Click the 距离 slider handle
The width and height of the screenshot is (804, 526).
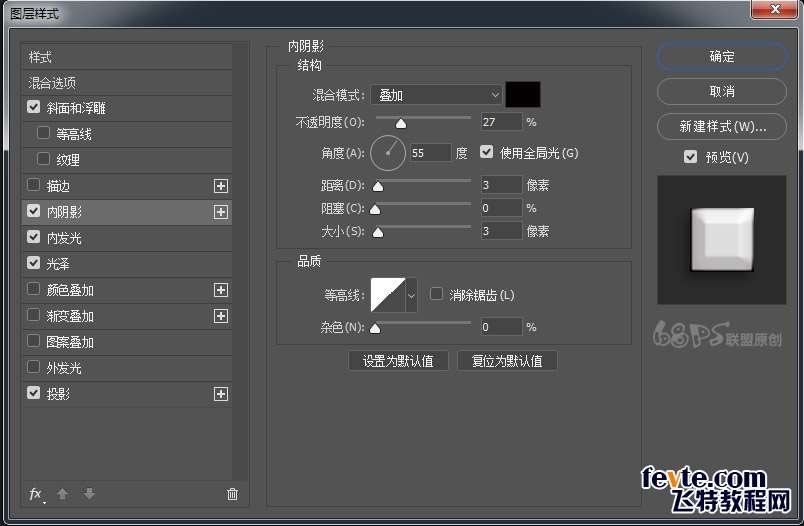coord(378,187)
